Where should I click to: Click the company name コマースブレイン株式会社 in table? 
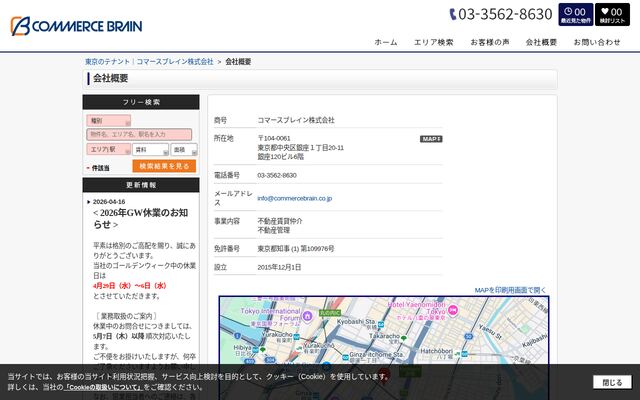pyautogui.click(x=296, y=120)
